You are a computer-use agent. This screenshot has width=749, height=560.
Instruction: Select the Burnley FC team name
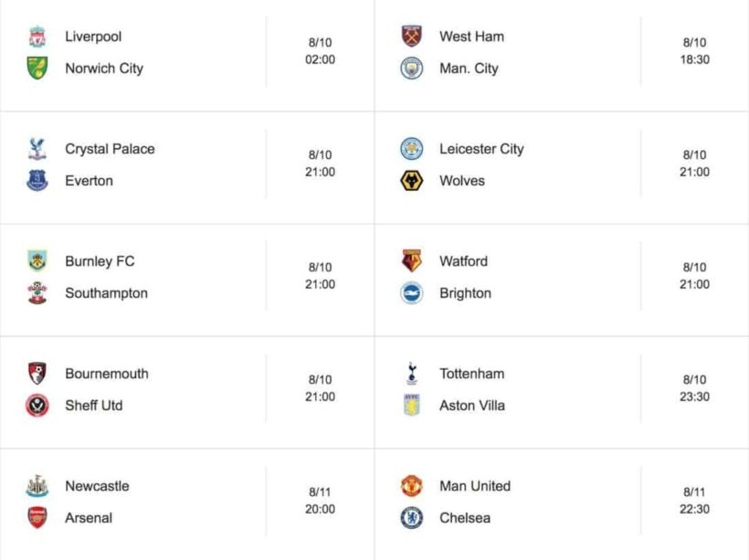(x=100, y=261)
